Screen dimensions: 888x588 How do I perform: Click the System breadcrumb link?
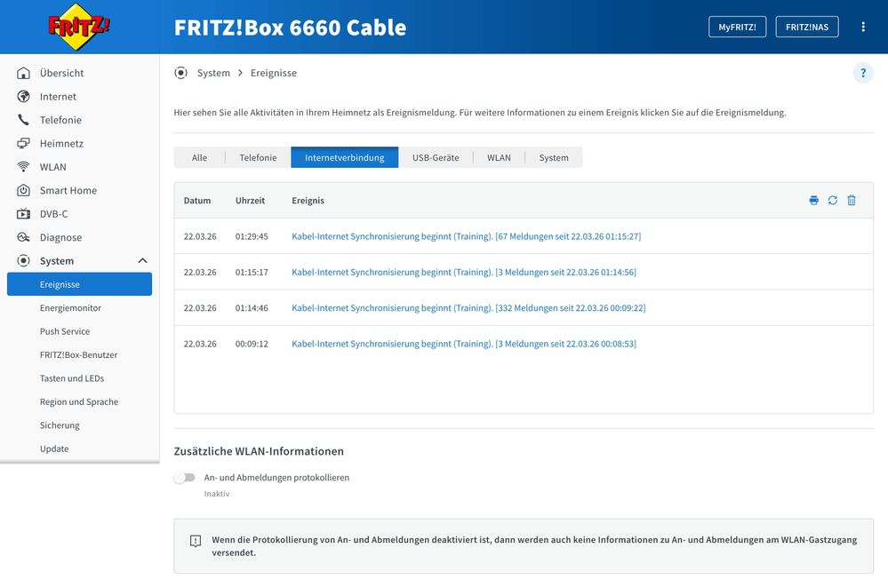click(213, 73)
